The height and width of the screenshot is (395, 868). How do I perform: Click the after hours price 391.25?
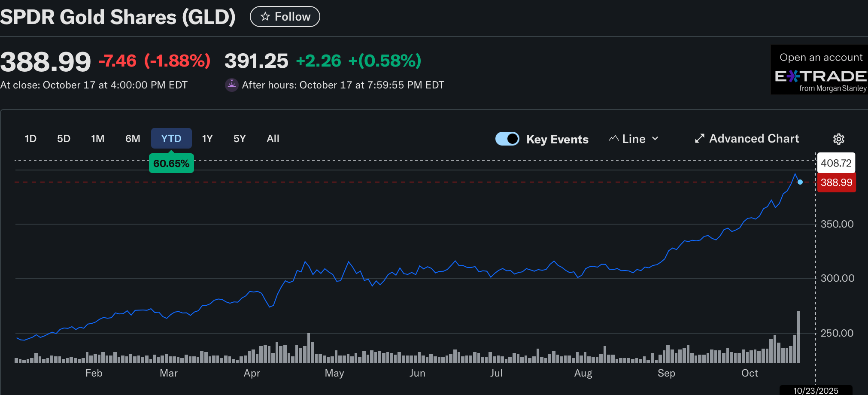pos(256,61)
